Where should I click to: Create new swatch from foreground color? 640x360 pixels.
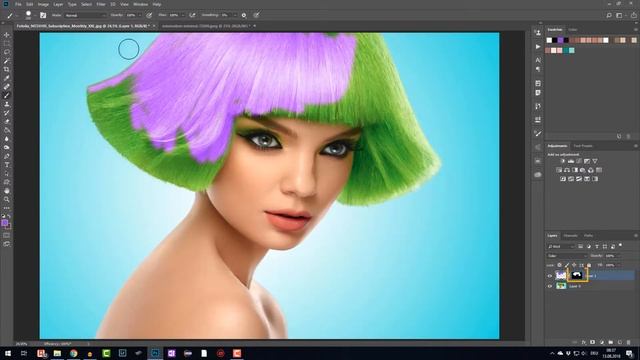pos(619,136)
